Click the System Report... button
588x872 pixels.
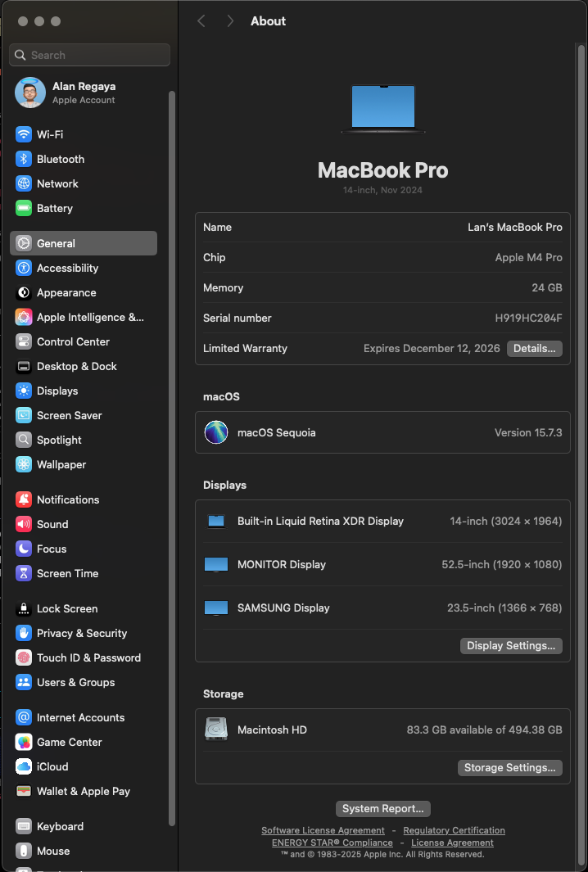[x=382, y=809]
